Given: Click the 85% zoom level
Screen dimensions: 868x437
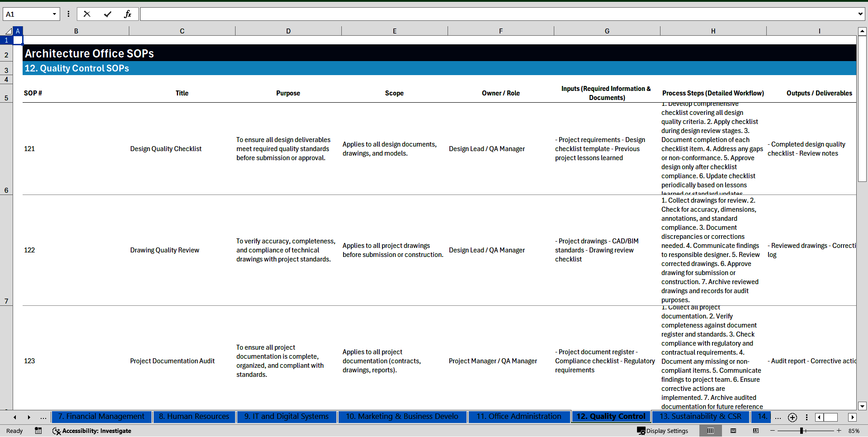Looking at the screenshot, I should pyautogui.click(x=854, y=431).
